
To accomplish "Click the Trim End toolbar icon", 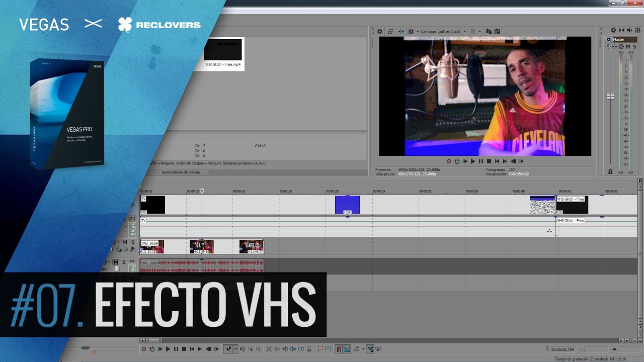I will click(293, 349).
